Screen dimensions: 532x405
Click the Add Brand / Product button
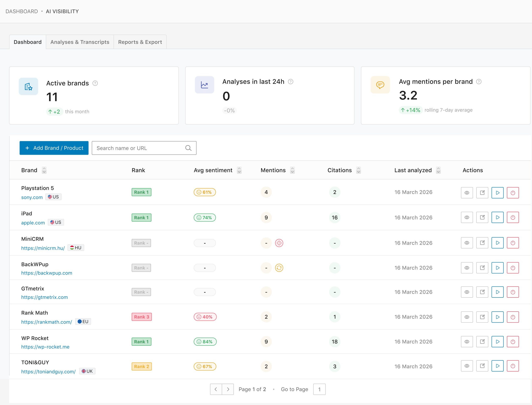(54, 148)
